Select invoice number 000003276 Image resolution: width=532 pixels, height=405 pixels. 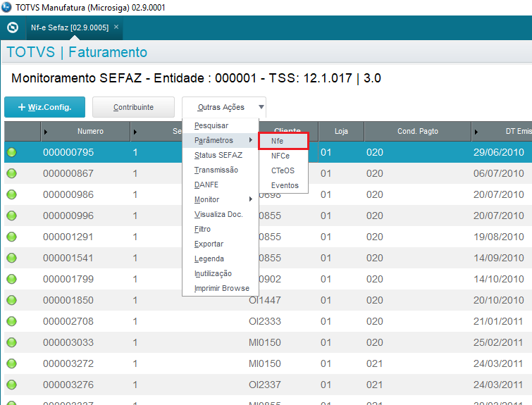tap(68, 385)
